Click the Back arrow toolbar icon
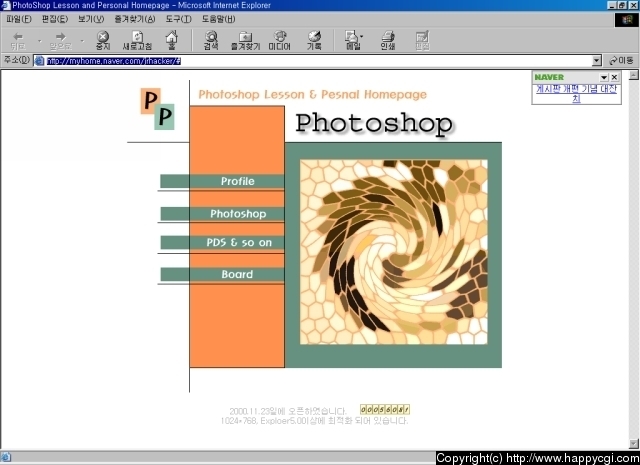This screenshot has height=465, width=640. 18,40
